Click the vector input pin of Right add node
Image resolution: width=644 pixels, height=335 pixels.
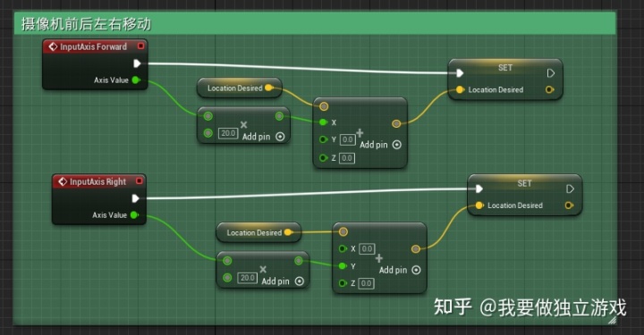[343, 232]
